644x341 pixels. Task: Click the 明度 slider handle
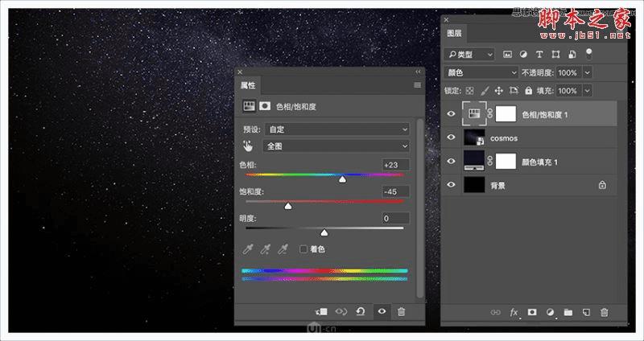[324, 233]
